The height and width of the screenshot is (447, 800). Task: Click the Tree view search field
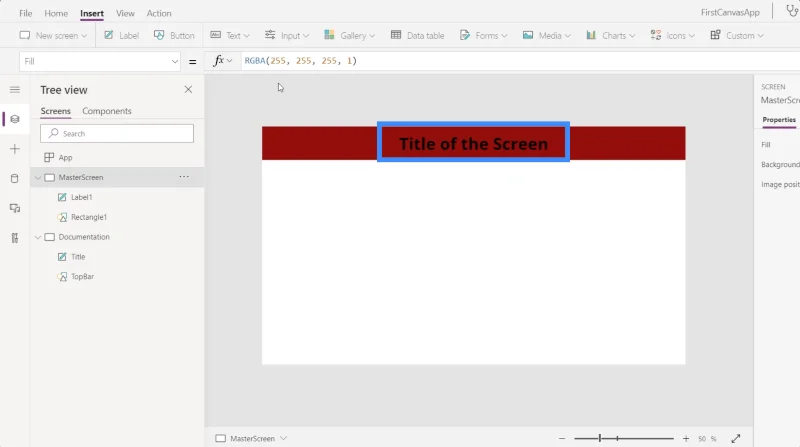point(117,134)
